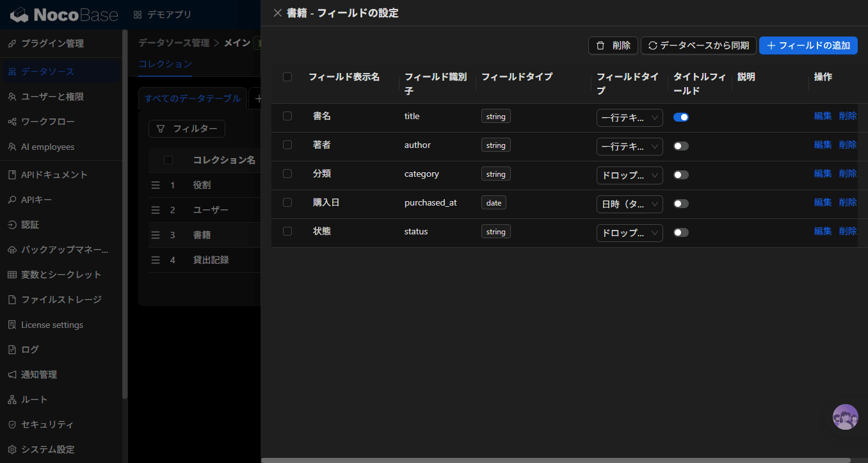Select the すべてのデータテーブル tab
Image resolution: width=868 pixels, height=463 pixels.
click(x=193, y=99)
